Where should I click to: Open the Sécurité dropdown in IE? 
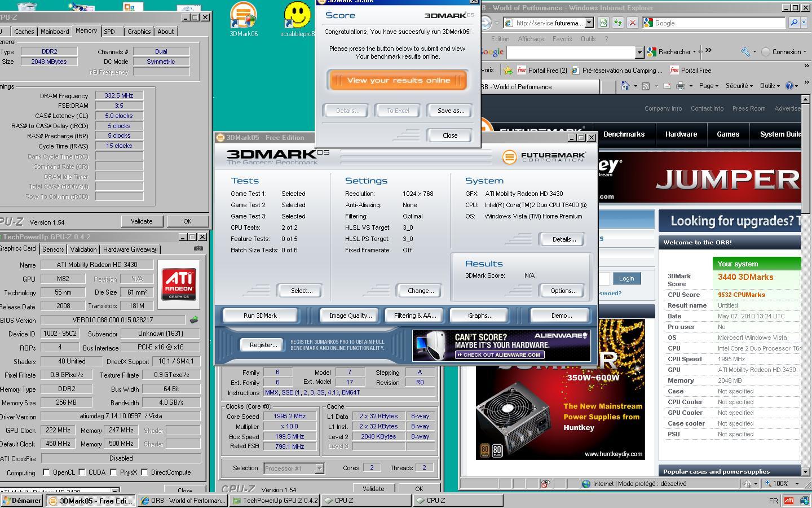[x=739, y=86]
